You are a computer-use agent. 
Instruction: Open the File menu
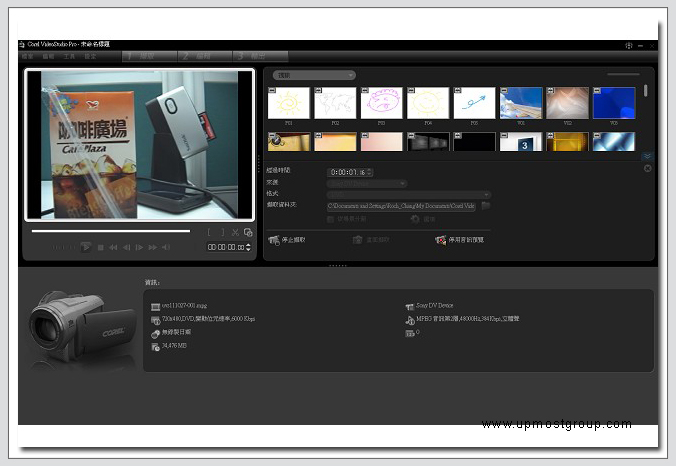click(28, 56)
